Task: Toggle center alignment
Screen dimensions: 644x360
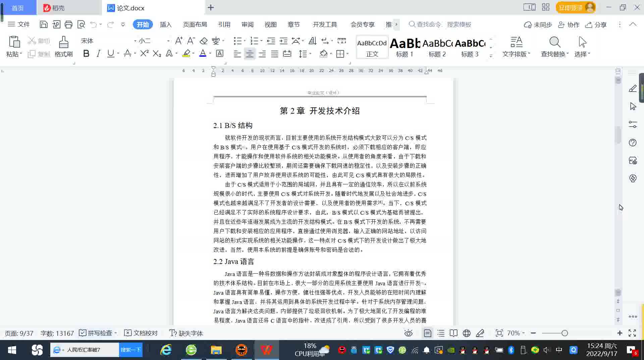Action: click(250, 54)
